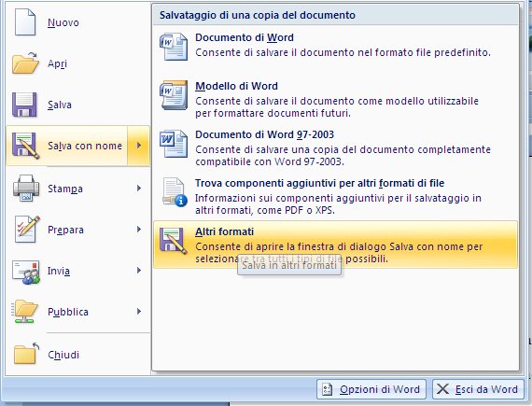Click text 'come modello utilizzabile'
532x406 pixels.
point(415,101)
